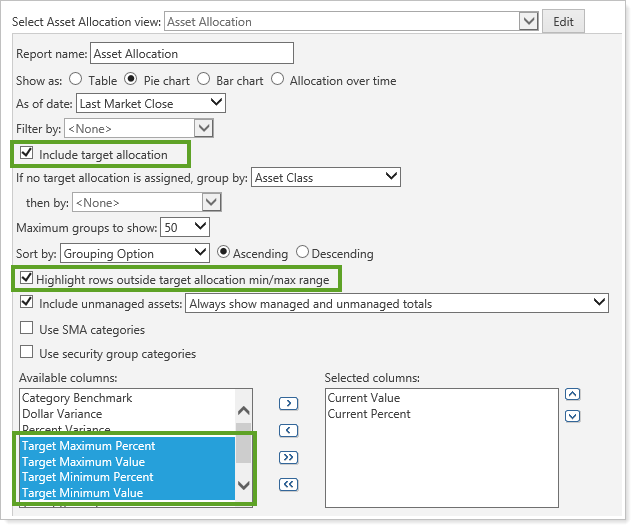Screen dimensions: 635x529
Task: Choose Descending sort order
Action: (x=303, y=253)
